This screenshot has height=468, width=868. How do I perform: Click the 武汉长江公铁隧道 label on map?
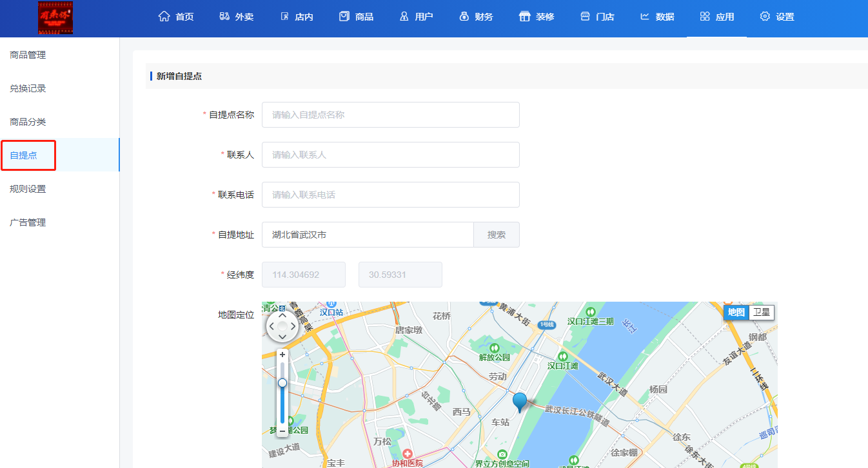coord(577,416)
